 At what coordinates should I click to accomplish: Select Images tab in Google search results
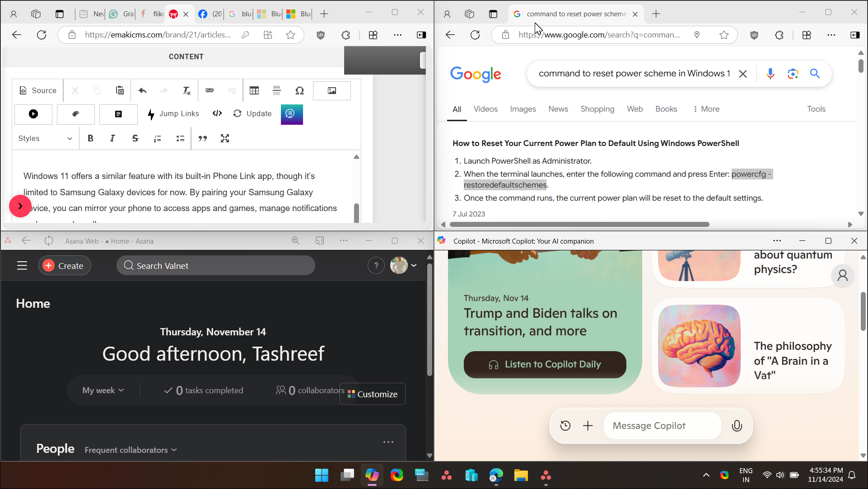tap(523, 109)
